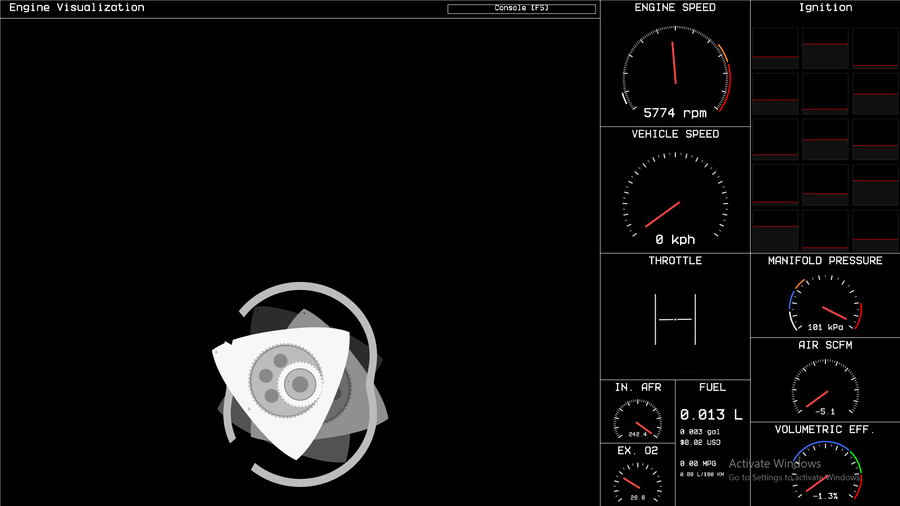The image size is (900, 506).
Task: Click the 101 kPa manifold pressure readout
Action: [825, 327]
